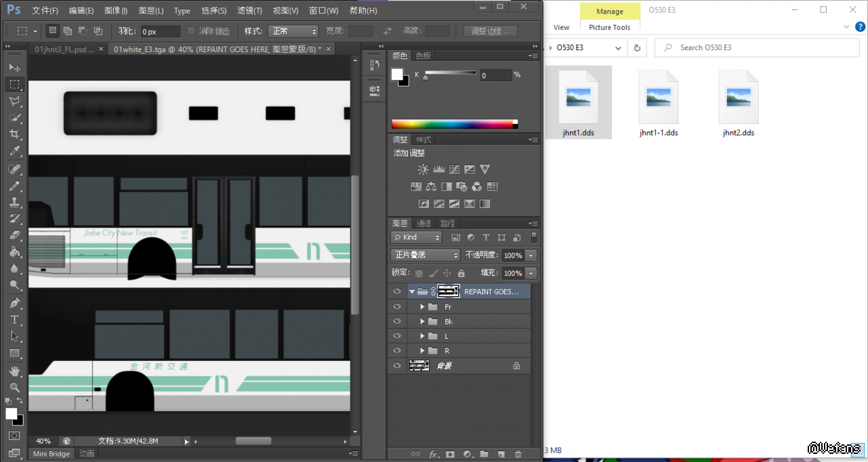Create a new layer group
Screen dimensions: 868x462
click(x=484, y=454)
